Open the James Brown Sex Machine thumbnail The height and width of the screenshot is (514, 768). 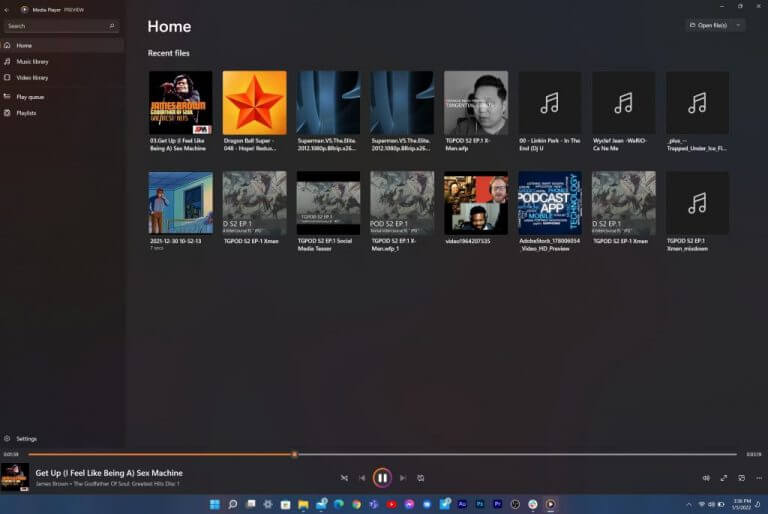[181, 102]
